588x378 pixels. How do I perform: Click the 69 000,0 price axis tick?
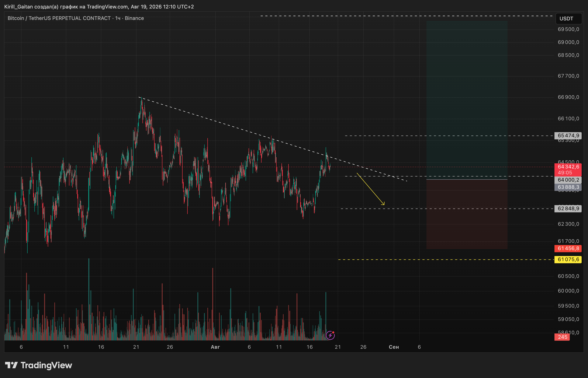(x=568, y=42)
